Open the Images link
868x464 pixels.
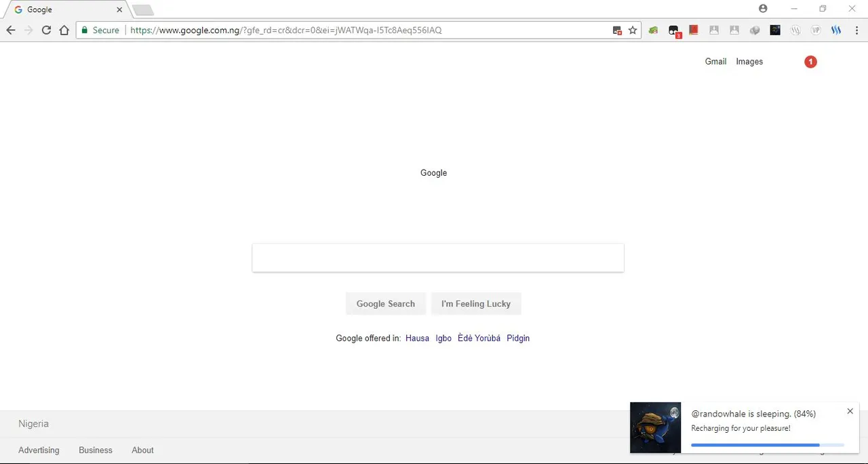click(749, 62)
